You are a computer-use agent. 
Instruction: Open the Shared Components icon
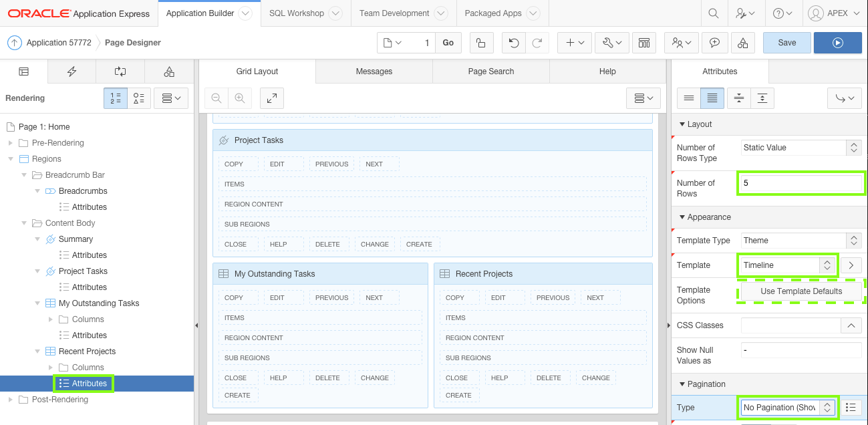point(743,43)
